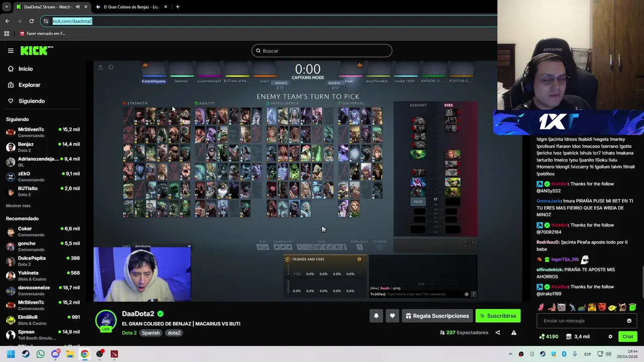Open OBS Studio from the taskbar

point(100,354)
